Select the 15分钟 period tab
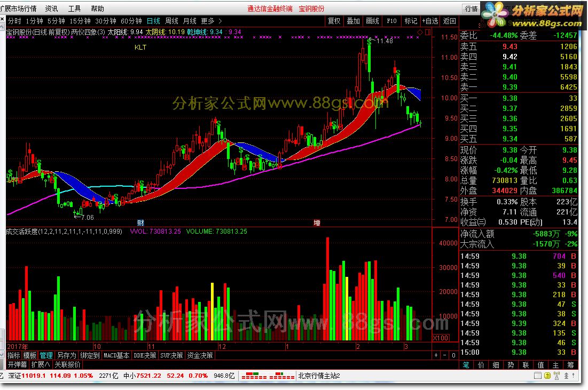588x390 pixels. click(80, 21)
